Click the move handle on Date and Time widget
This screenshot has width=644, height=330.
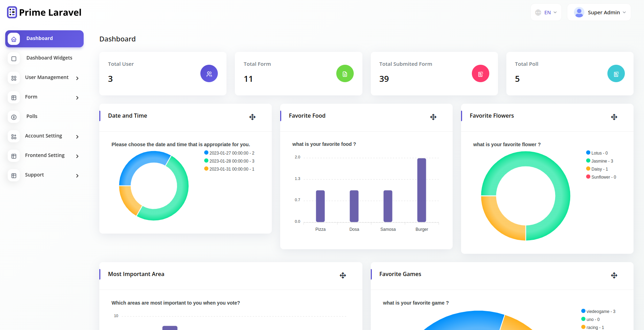[252, 117]
